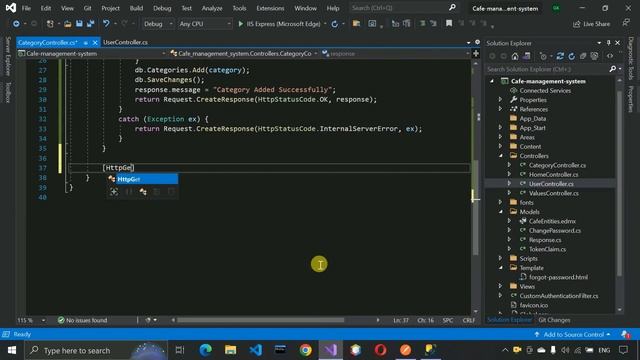
Task: Collapse the Controllers folder
Action: 500,156
